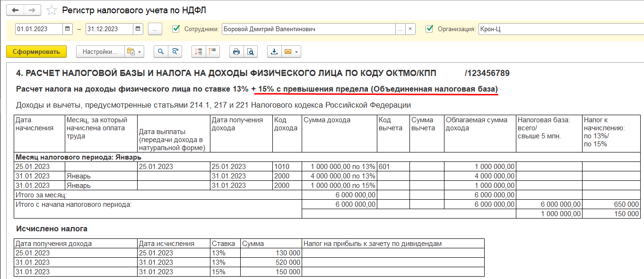
Task: Add report to favorites with star icon
Action: pos(52,10)
